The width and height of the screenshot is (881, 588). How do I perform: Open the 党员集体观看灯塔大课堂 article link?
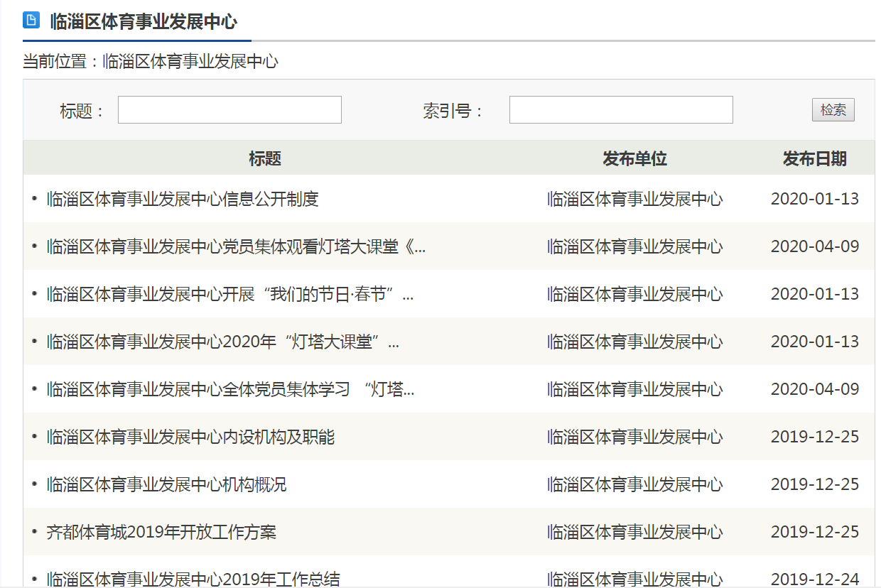(236, 246)
